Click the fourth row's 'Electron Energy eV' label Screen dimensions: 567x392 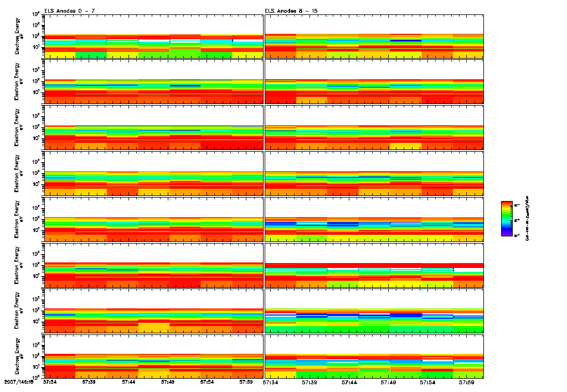[x=19, y=174]
